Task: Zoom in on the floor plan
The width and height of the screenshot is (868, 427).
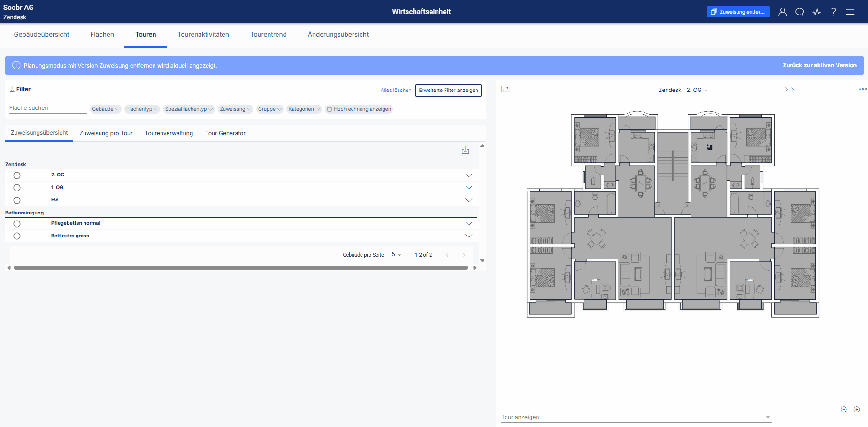Action: click(857, 410)
